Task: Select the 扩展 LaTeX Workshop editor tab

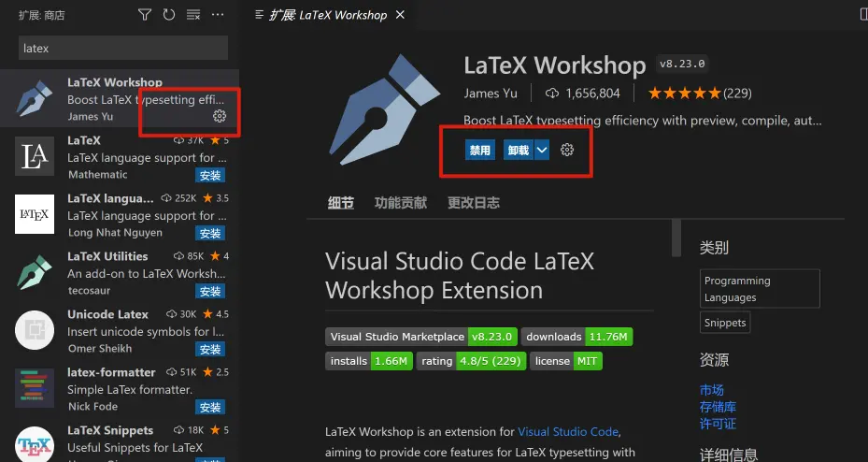Action: click(328, 15)
